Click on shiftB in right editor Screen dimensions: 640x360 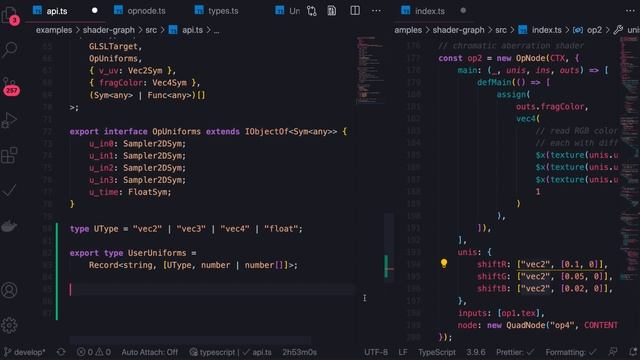(x=491, y=289)
